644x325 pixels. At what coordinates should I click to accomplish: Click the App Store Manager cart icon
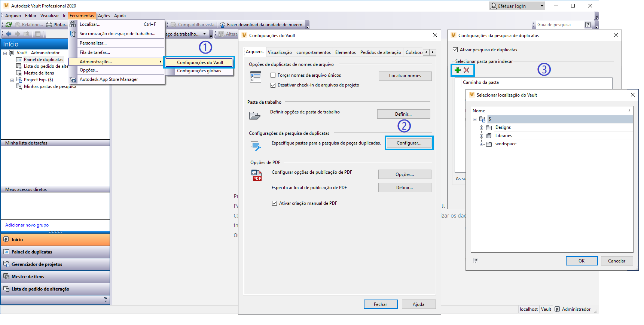[x=73, y=79]
